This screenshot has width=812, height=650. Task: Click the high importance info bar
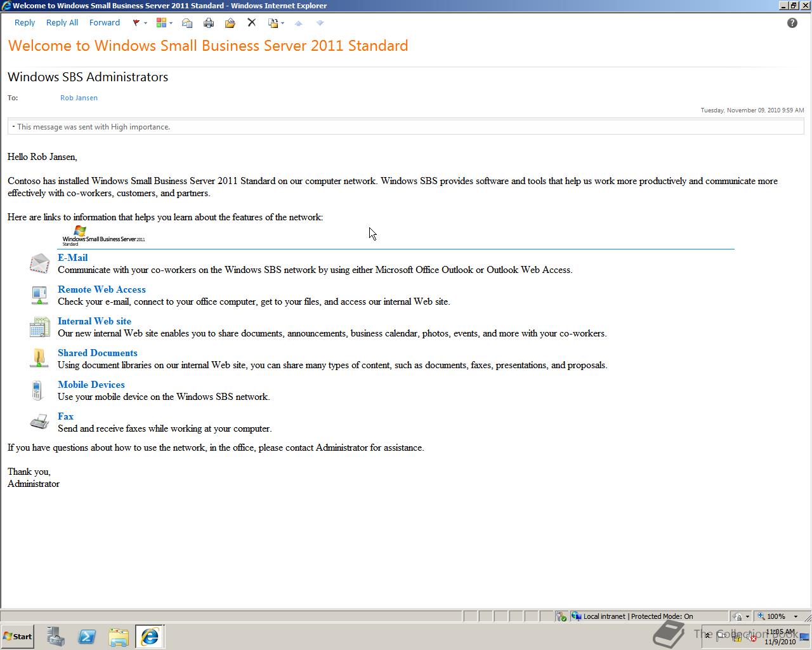[x=406, y=126]
